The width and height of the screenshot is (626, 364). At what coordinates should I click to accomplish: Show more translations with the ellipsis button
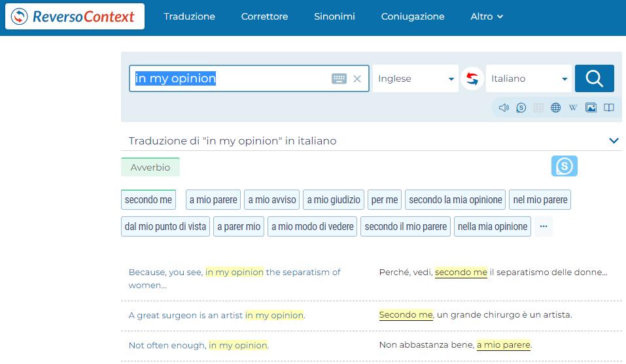pos(543,227)
